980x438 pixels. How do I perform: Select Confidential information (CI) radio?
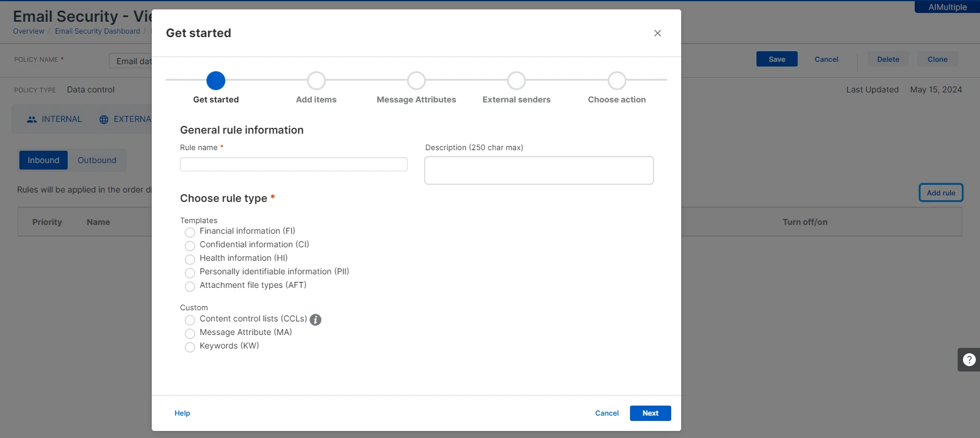click(190, 245)
